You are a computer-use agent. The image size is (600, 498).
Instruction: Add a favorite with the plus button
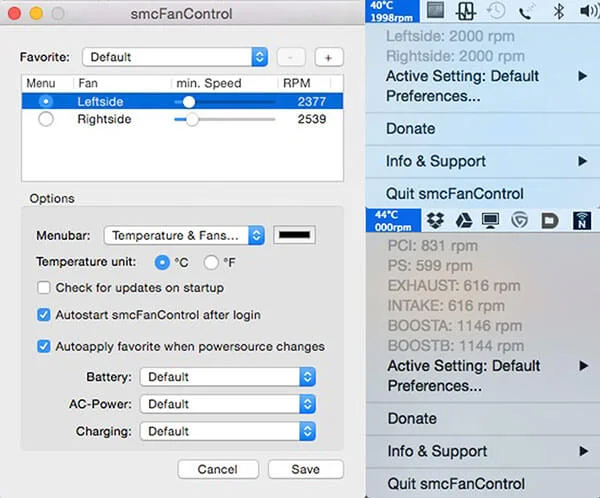tap(329, 57)
